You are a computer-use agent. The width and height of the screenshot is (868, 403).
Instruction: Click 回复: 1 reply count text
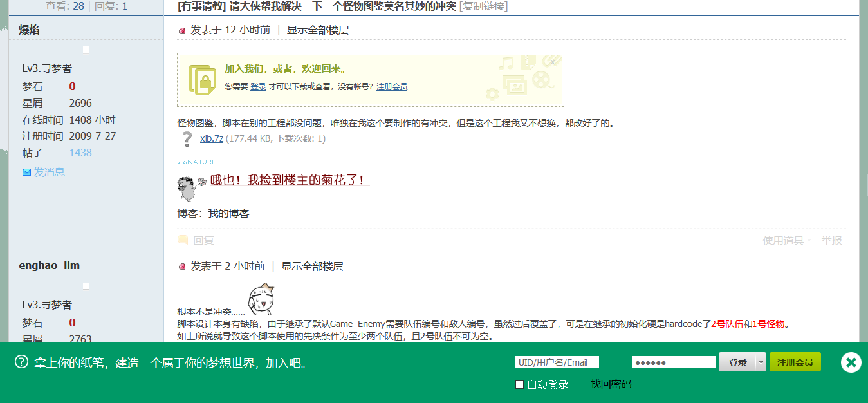(111, 6)
